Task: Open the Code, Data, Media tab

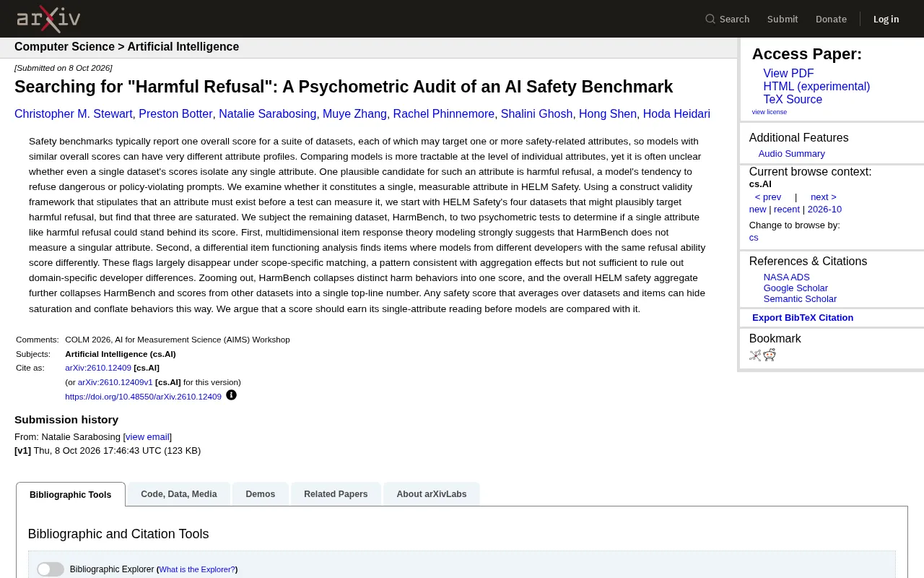Action: coord(179,494)
